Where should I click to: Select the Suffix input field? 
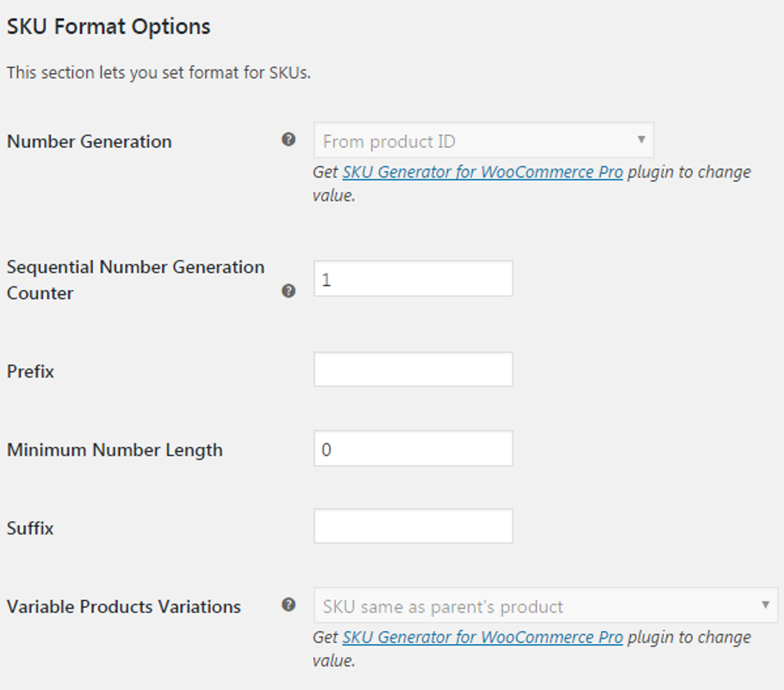coord(413,526)
